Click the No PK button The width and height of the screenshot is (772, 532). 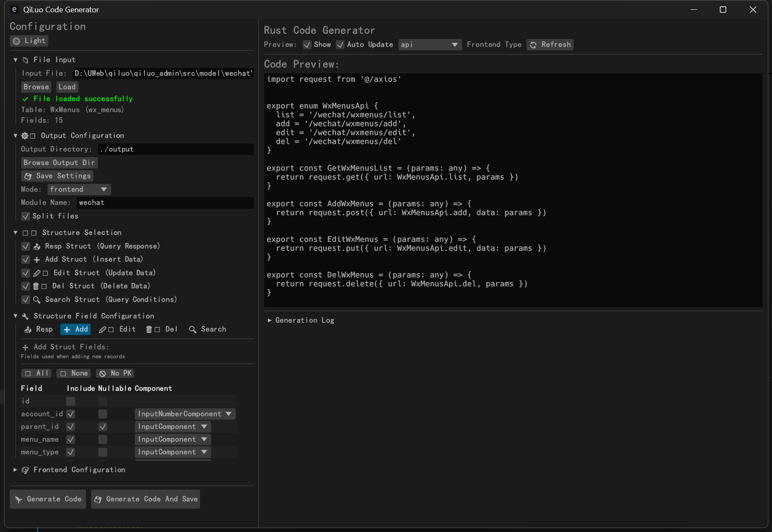[115, 373]
